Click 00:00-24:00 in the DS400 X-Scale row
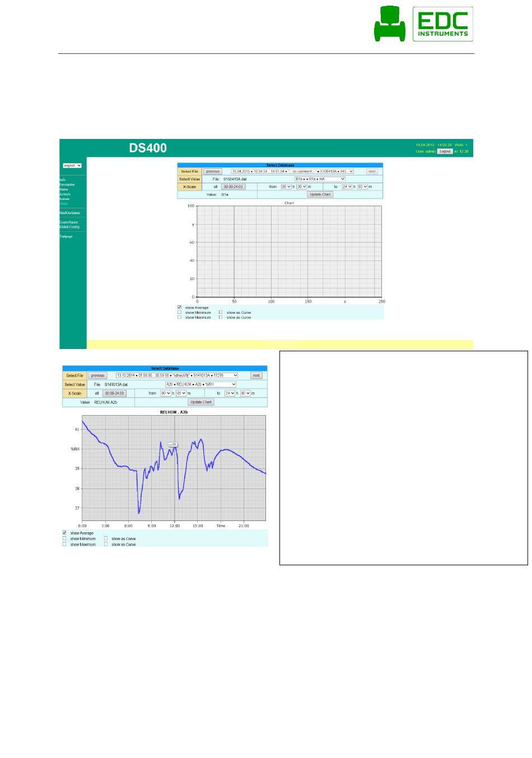 click(233, 187)
